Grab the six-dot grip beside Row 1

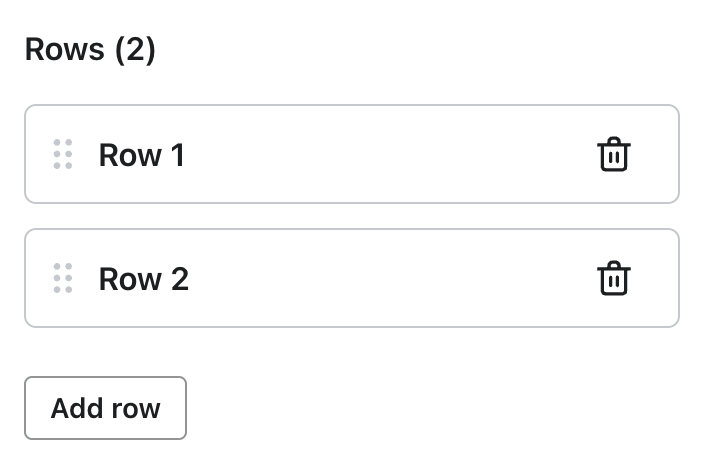click(x=63, y=155)
